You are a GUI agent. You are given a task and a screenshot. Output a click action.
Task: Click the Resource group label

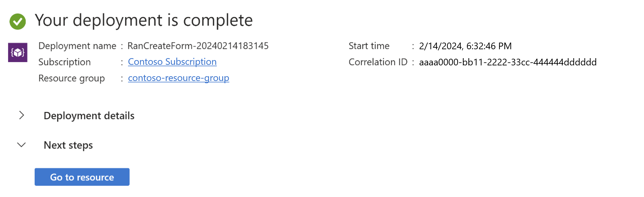(x=72, y=78)
